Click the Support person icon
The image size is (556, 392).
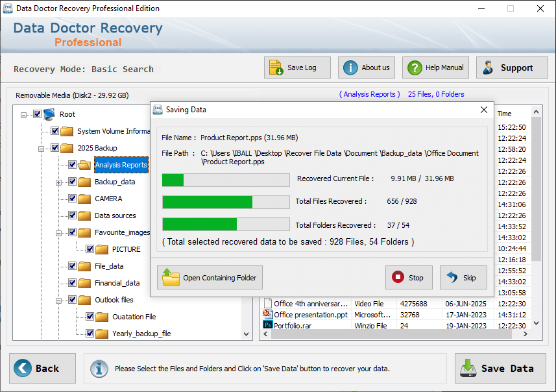point(488,67)
